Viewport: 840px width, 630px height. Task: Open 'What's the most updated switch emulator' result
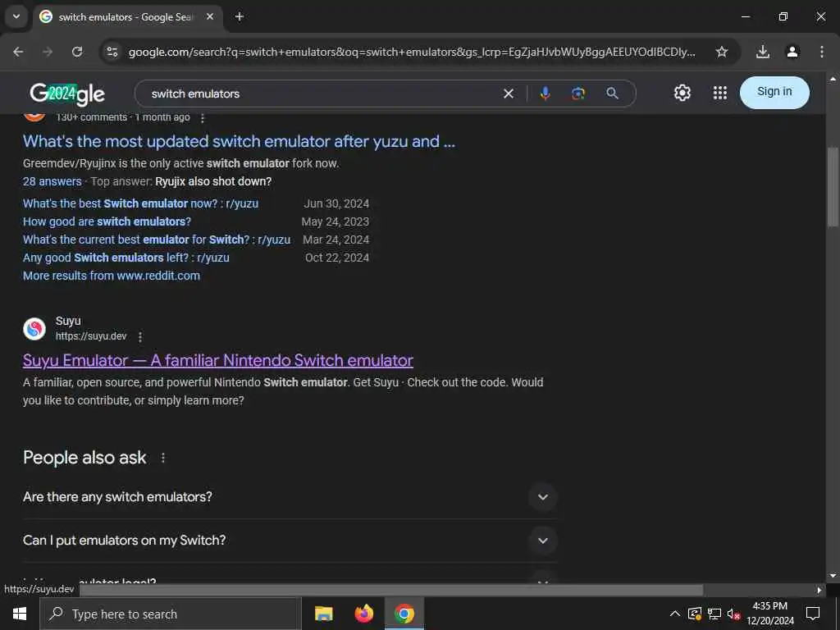point(239,141)
